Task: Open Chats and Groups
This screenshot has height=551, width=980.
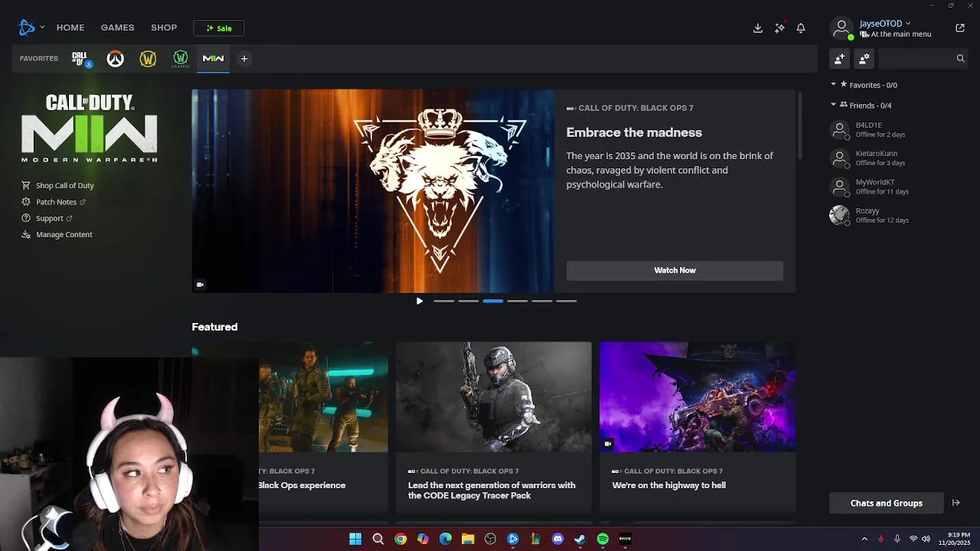Action: pyautogui.click(x=887, y=503)
